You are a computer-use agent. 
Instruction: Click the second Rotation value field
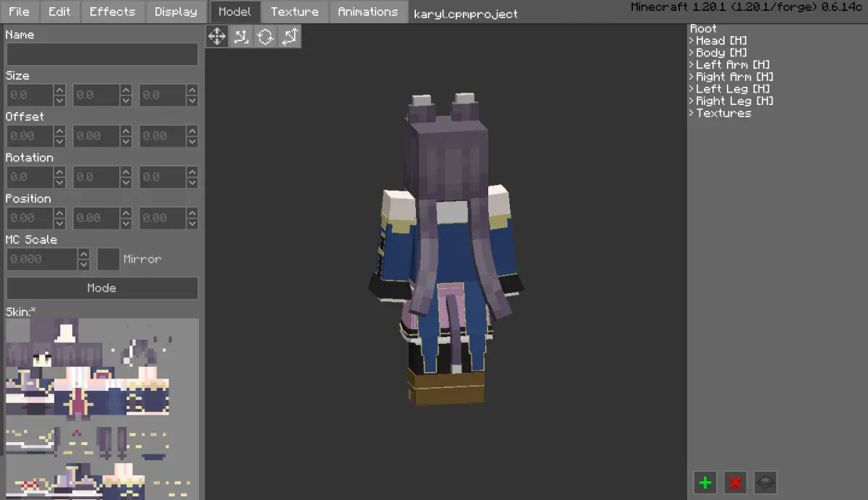click(96, 177)
